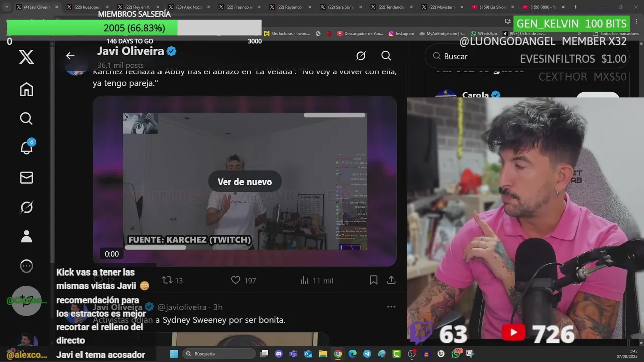Screen dimensions: 644x362
Task: Switch to the Movistar X tab
Action: (442, 7)
